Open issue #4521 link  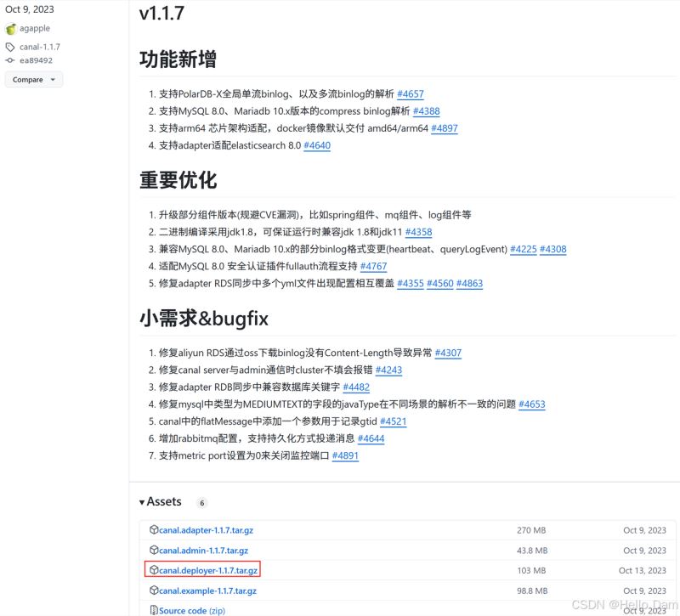[x=394, y=421]
